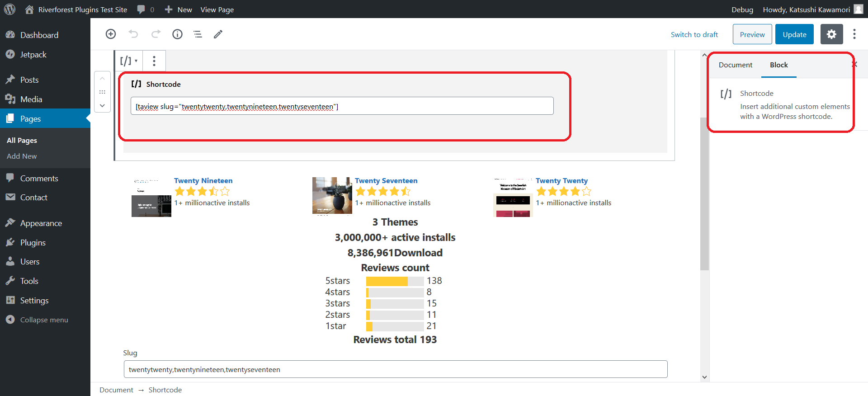The image size is (868, 396).
Task: Move the block up
Action: [102, 79]
